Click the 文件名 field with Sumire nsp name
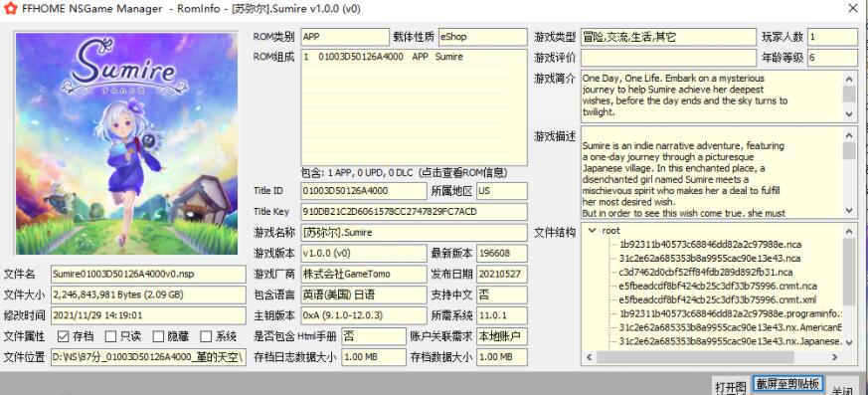Viewport: 868px width, 395px height. 148,274
